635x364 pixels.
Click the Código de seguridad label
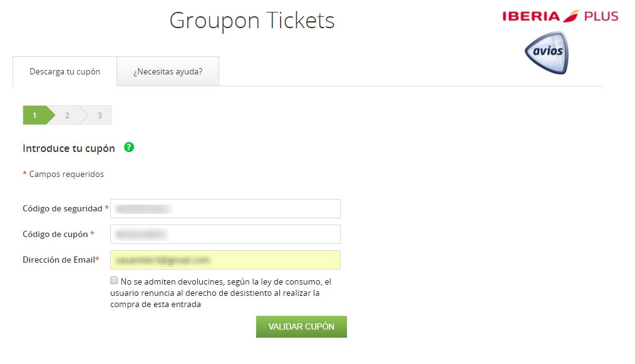point(63,208)
